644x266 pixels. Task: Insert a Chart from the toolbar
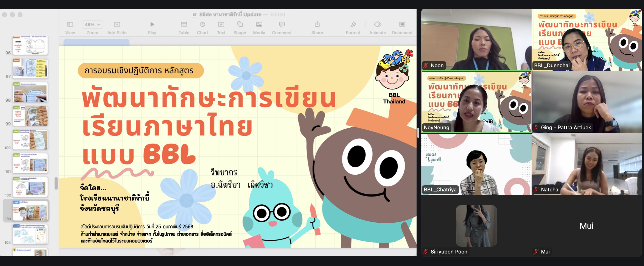tap(202, 28)
